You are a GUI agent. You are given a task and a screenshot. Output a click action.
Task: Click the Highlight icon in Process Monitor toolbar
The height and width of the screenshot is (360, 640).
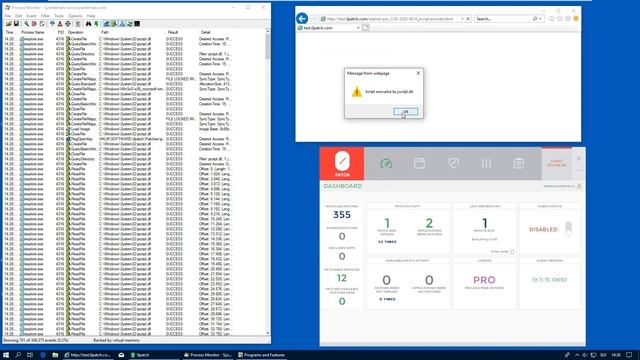pos(60,24)
